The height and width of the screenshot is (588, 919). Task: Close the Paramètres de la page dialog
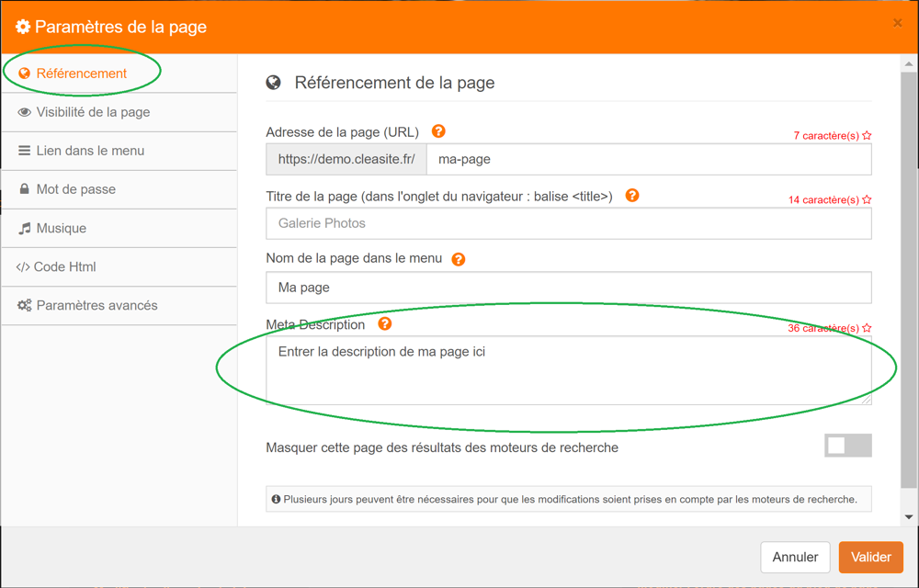point(897,23)
